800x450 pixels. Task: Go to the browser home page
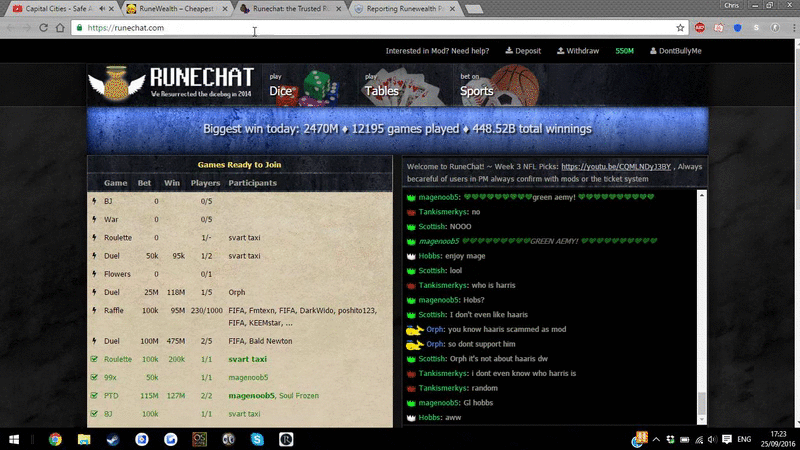[x=60, y=28]
